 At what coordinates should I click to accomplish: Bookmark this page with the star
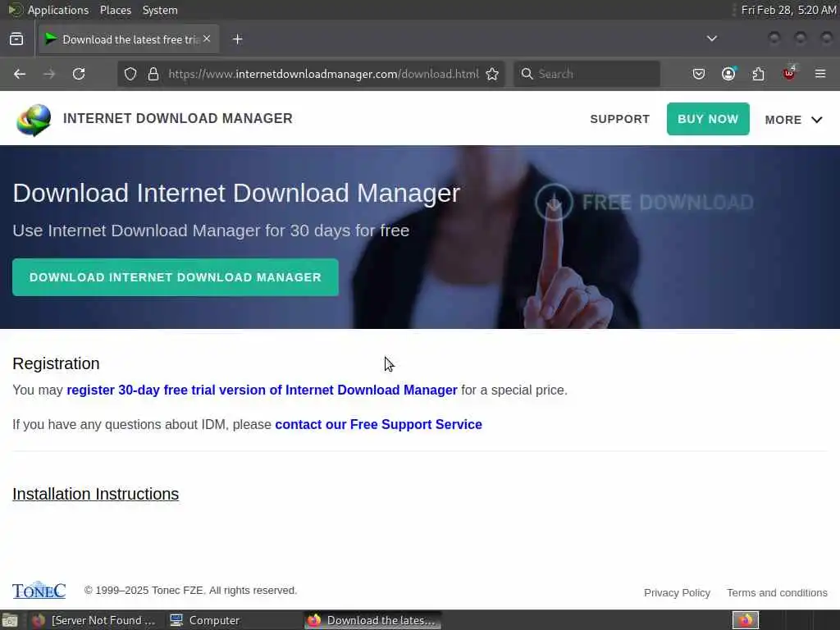492,74
